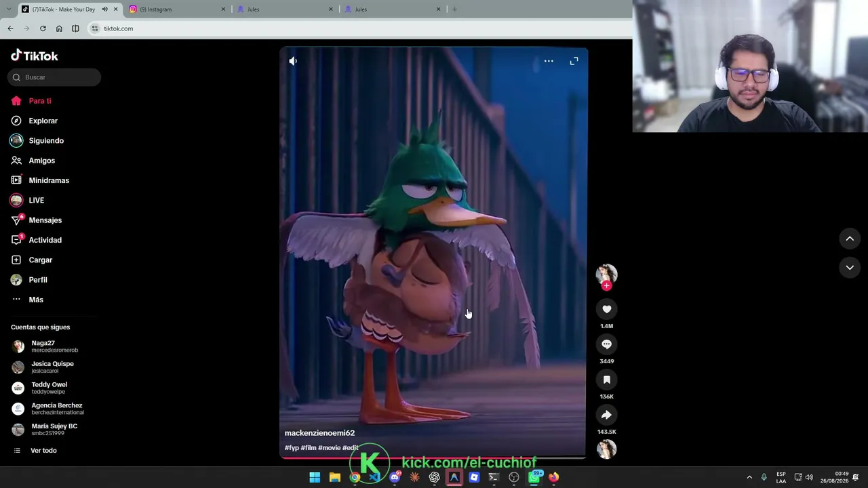
Task: Show hidden system tray icons
Action: tap(749, 477)
